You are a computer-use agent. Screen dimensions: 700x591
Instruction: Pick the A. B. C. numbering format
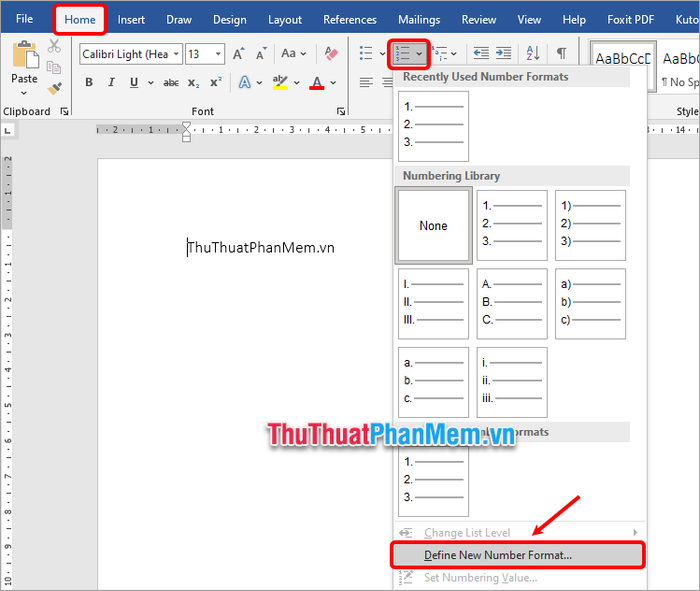pos(512,304)
